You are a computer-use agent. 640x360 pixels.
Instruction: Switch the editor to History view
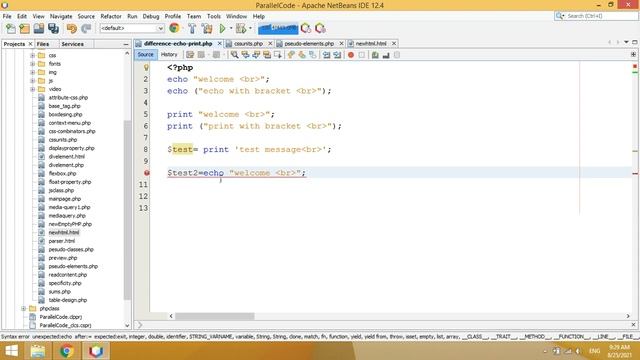click(169, 54)
